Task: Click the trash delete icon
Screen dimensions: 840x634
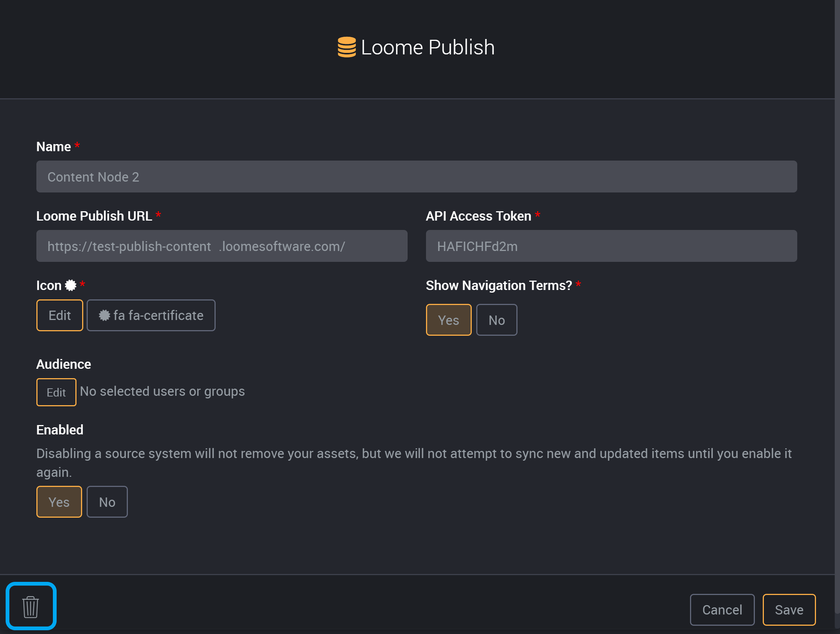Action: (x=31, y=607)
